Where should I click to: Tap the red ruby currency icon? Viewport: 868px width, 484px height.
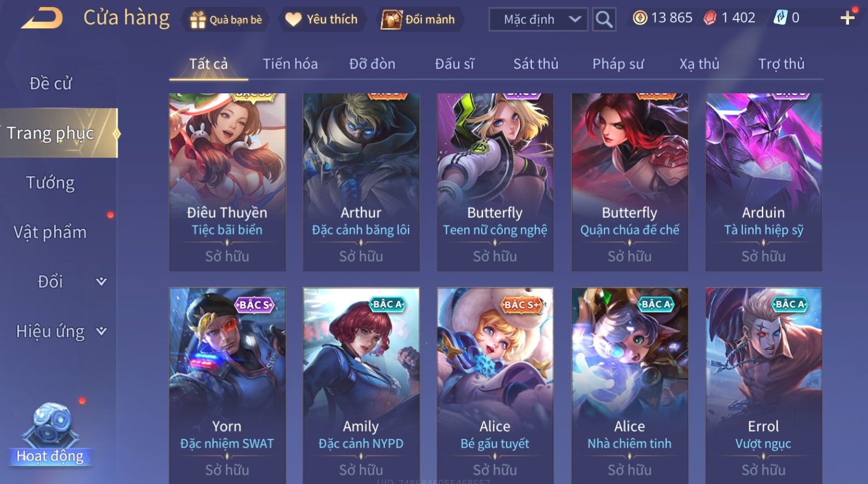point(710,18)
